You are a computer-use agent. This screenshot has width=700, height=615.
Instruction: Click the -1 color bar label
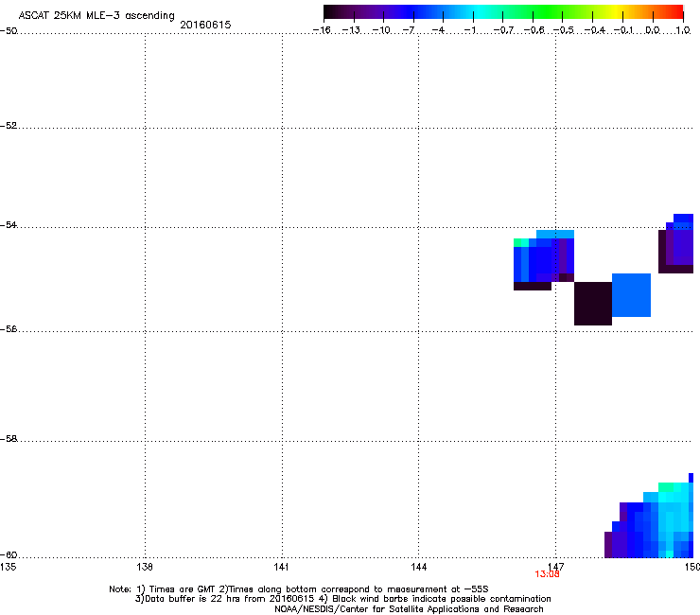[469, 30]
